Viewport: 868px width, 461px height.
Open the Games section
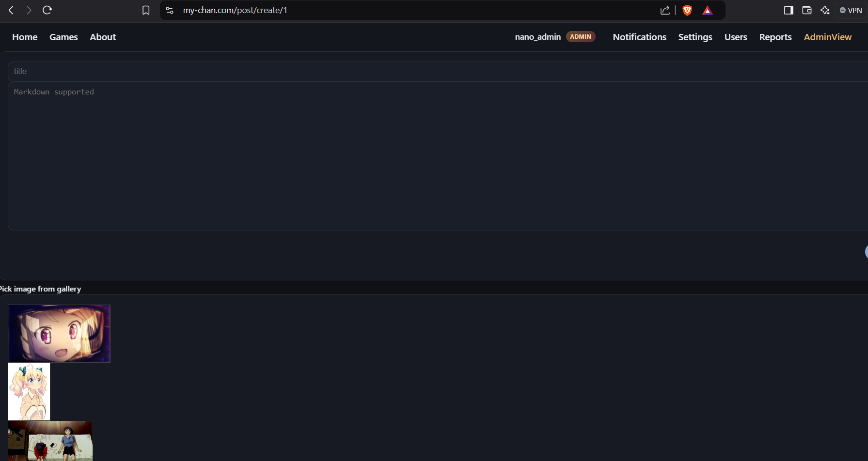coord(63,37)
